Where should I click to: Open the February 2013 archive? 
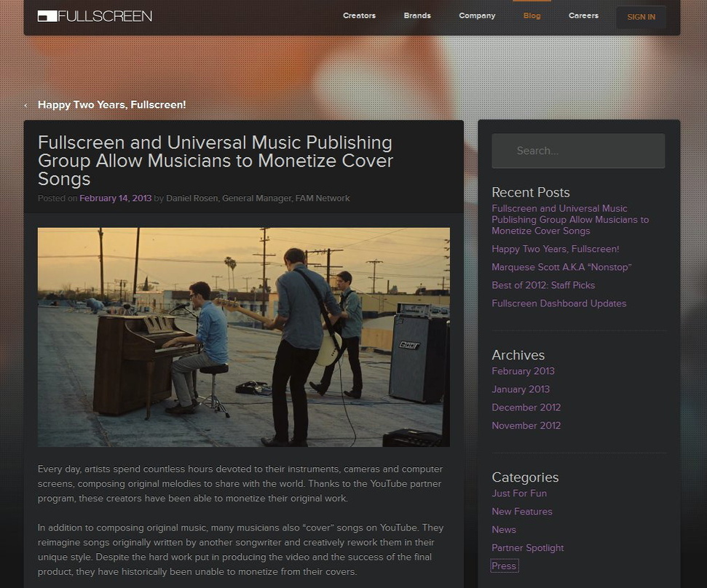point(523,371)
